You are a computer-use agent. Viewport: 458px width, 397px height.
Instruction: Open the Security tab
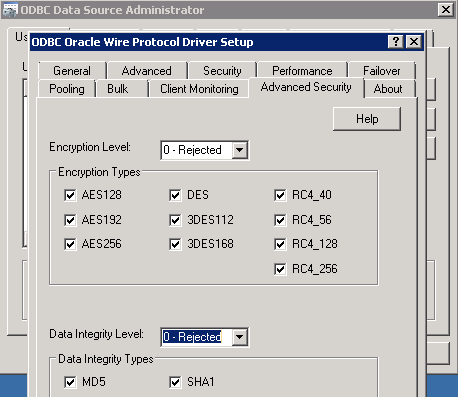tap(222, 71)
